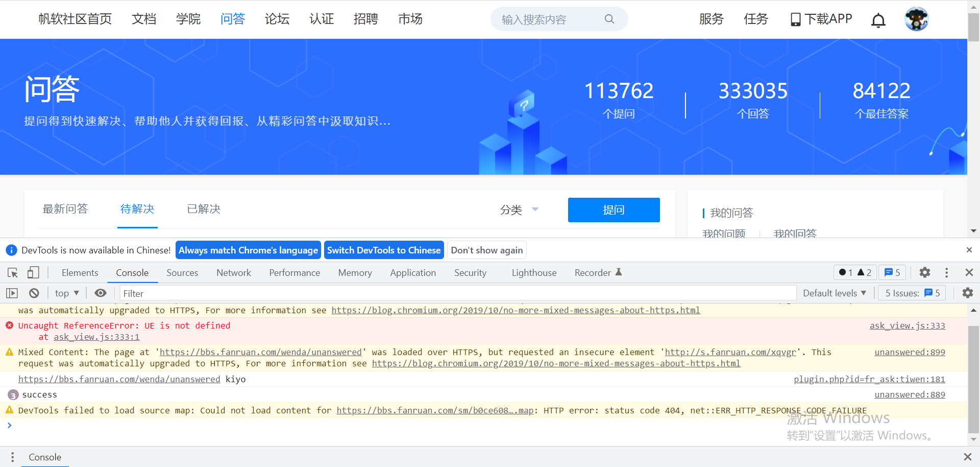Image resolution: width=980 pixels, height=467 pixels.
Task: Click the 5 messages issue counter
Action: click(892, 273)
